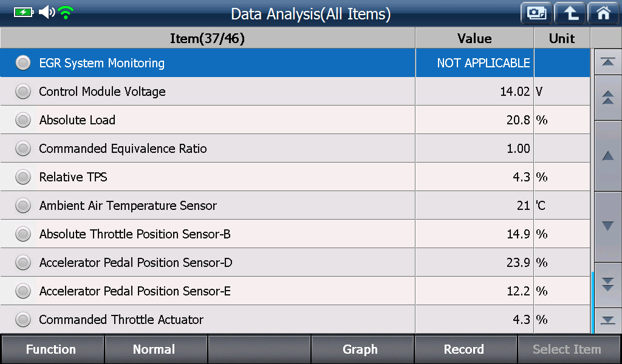Click the blue scroll position indicator

point(592,303)
